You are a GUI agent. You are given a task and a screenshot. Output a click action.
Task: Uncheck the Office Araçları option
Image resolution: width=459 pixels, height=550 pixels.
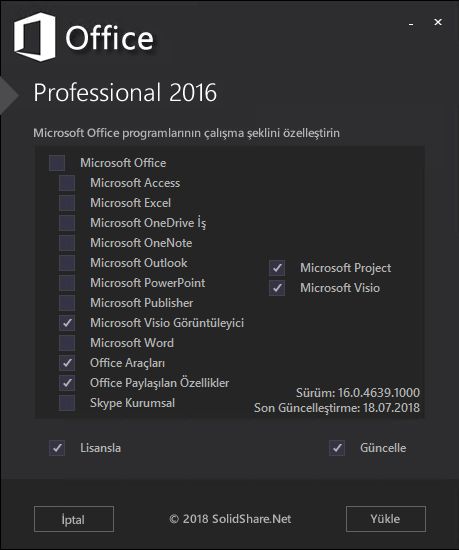click(x=67, y=363)
